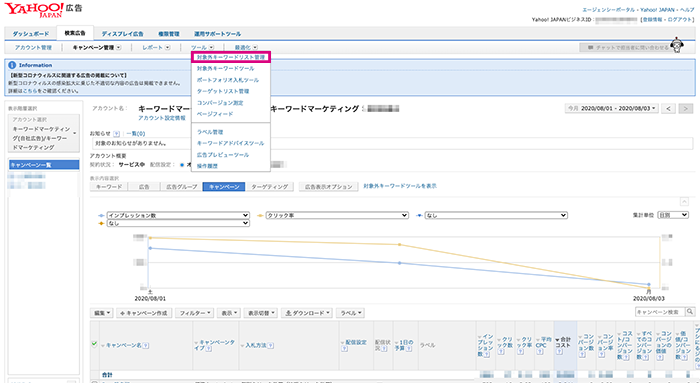The height and width of the screenshot is (384, 700).
Task: Show the ターゲティング view button
Action: [269, 187]
